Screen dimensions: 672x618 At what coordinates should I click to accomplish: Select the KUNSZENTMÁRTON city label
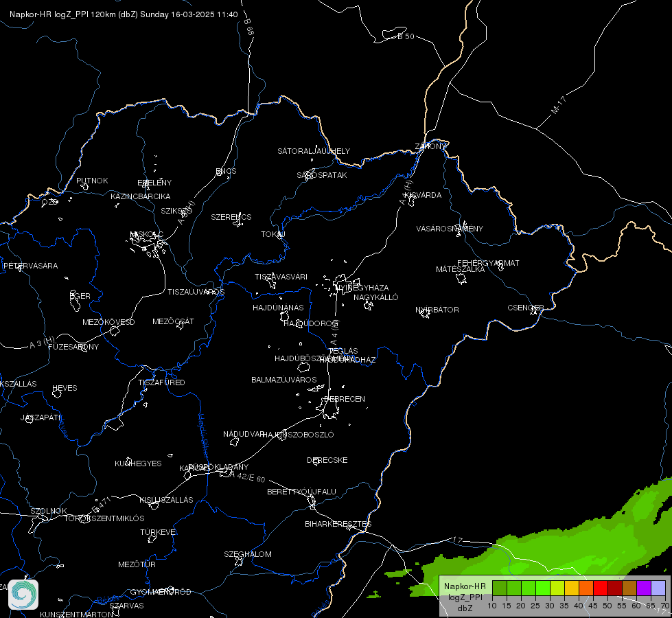pos(77,614)
